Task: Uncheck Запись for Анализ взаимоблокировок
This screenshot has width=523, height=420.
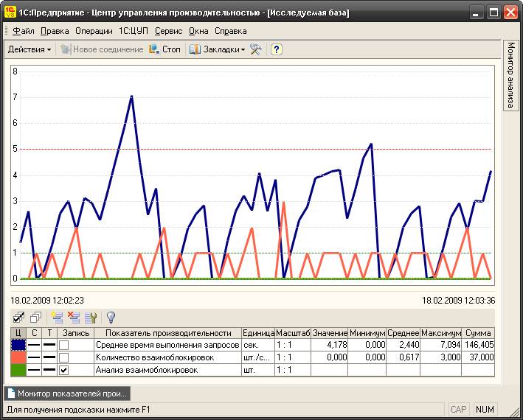Action: click(63, 370)
